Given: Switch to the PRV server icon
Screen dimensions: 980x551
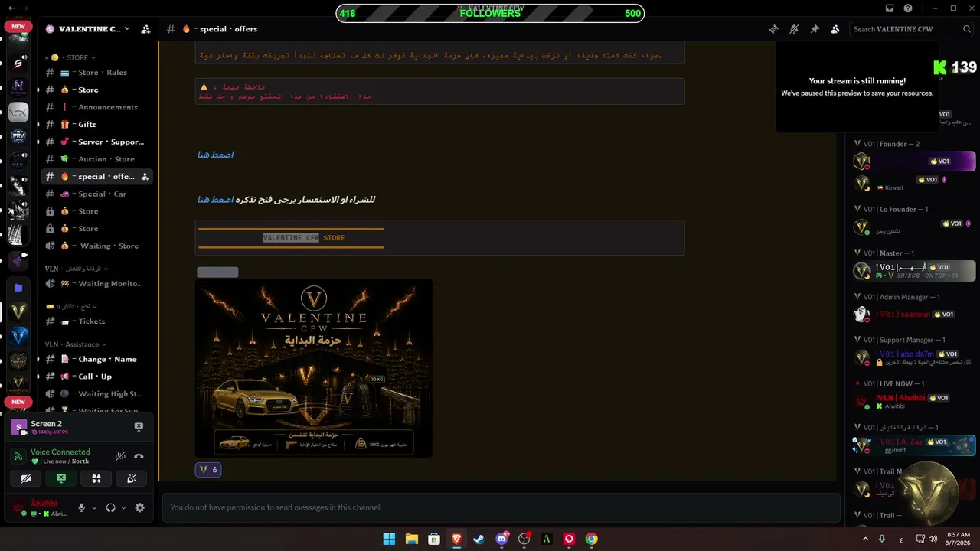Looking at the screenshot, I should (18, 138).
